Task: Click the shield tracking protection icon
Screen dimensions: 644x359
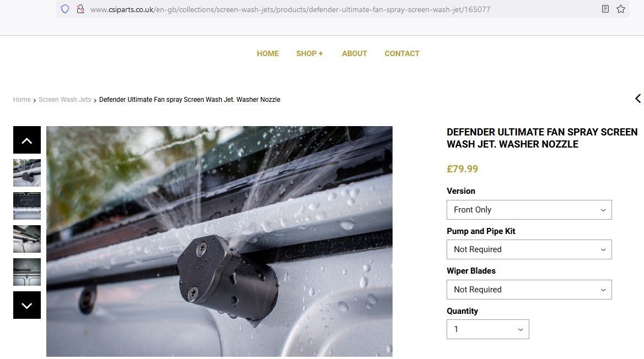Action: (65, 9)
